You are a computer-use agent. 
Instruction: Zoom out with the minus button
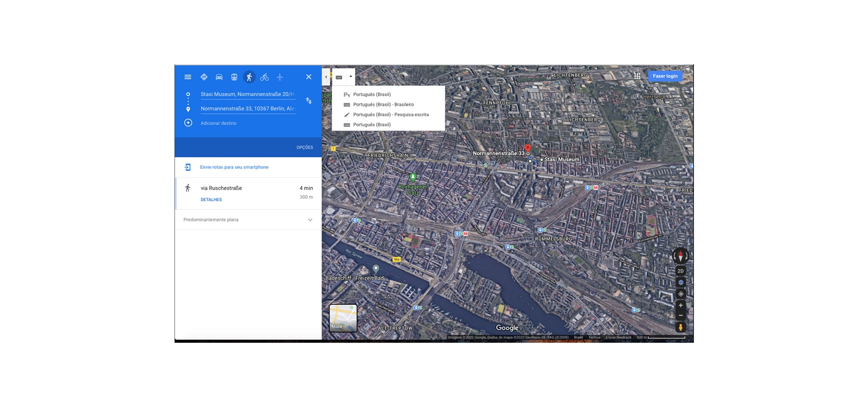coord(680,315)
